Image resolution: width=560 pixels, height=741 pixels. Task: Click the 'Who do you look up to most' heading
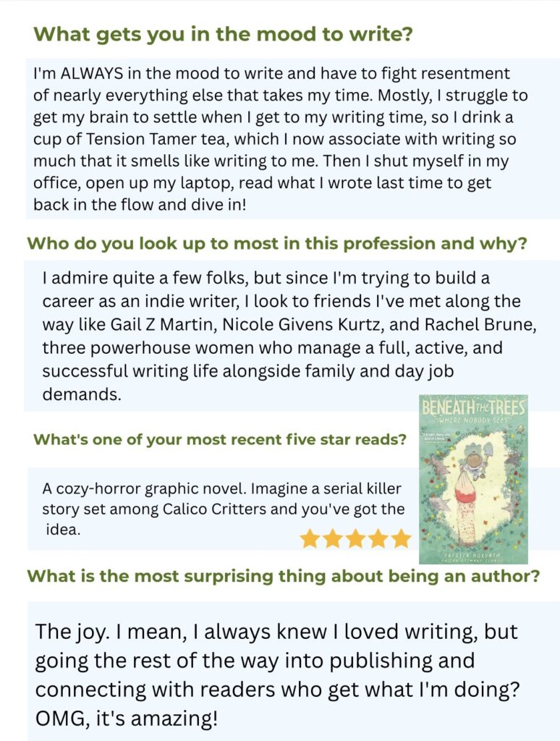(277, 243)
